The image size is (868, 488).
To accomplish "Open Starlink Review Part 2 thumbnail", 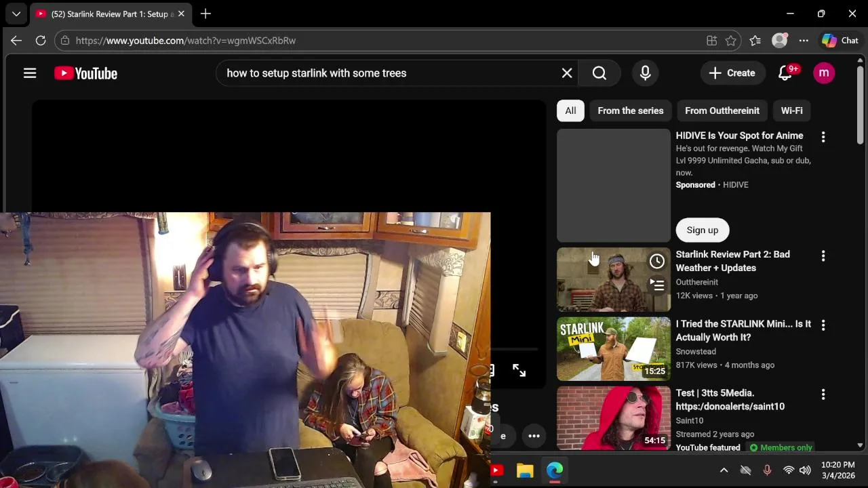I will pos(614,280).
